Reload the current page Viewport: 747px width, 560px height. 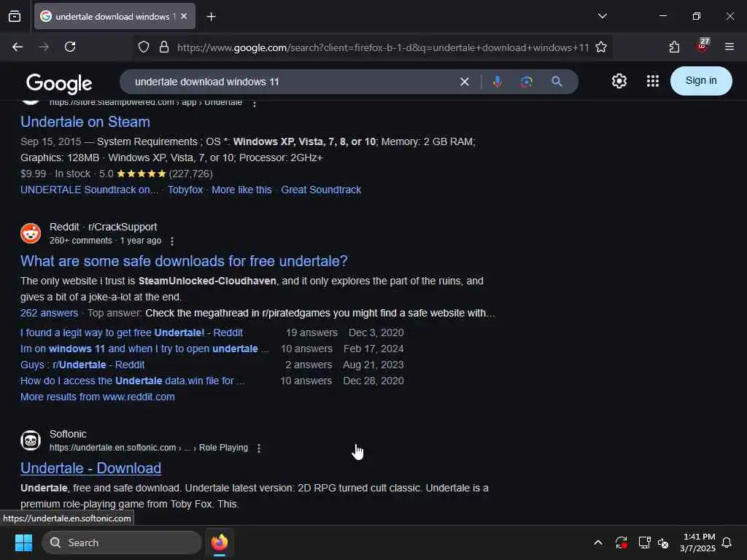(x=70, y=47)
